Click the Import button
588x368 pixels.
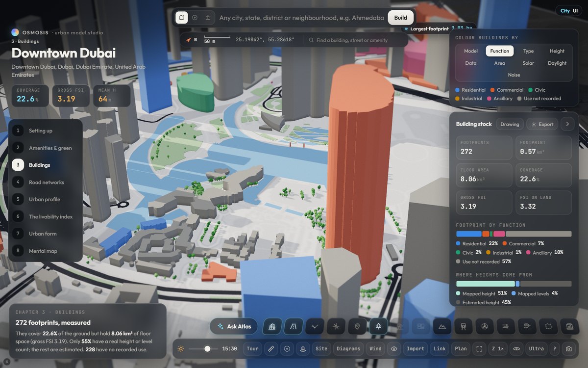[416, 349]
